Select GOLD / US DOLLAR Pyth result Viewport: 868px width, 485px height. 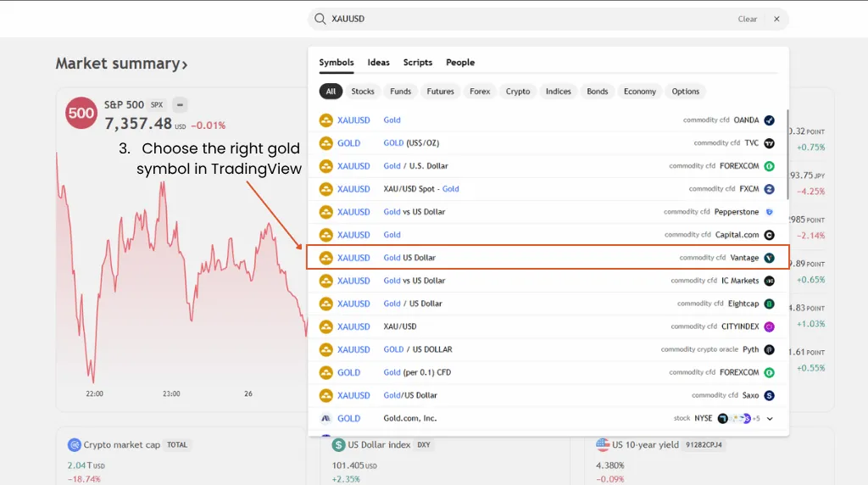click(548, 350)
